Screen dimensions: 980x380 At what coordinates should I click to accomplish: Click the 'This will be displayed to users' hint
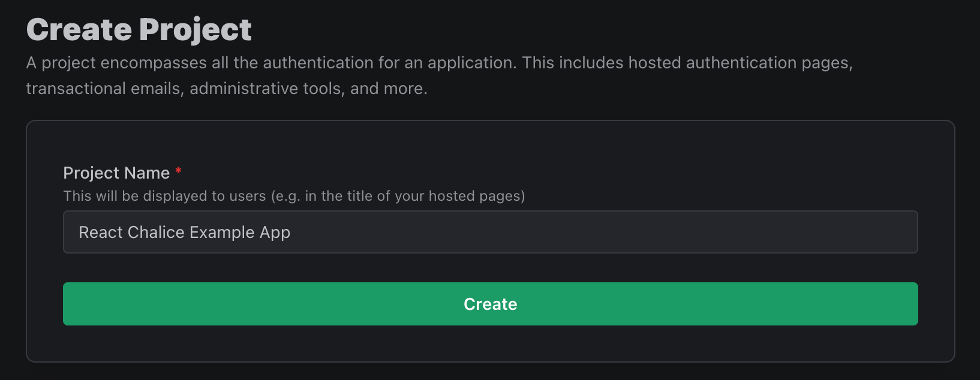294,196
